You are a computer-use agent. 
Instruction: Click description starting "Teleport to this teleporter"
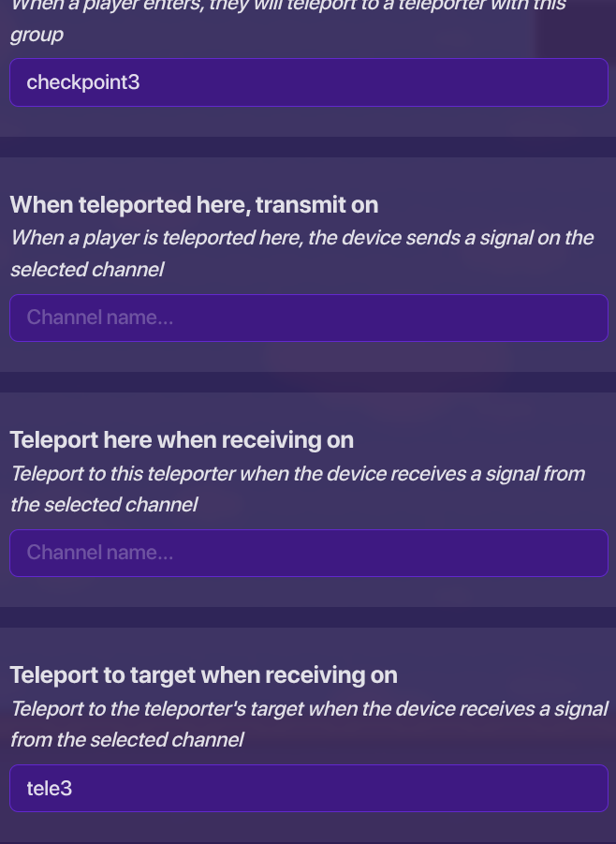(298, 473)
